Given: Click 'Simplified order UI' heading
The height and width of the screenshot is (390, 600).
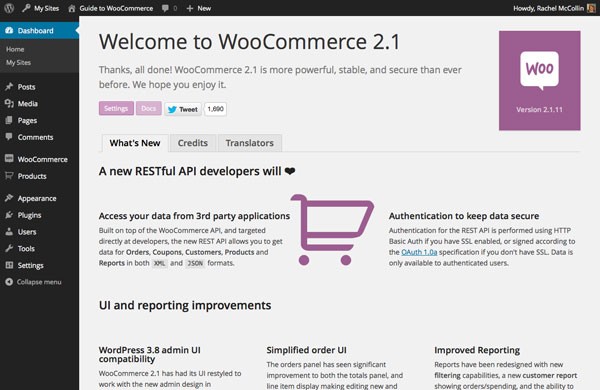Looking at the screenshot, I should click(x=306, y=350).
